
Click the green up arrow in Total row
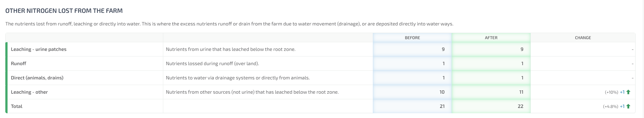[x=628, y=106]
